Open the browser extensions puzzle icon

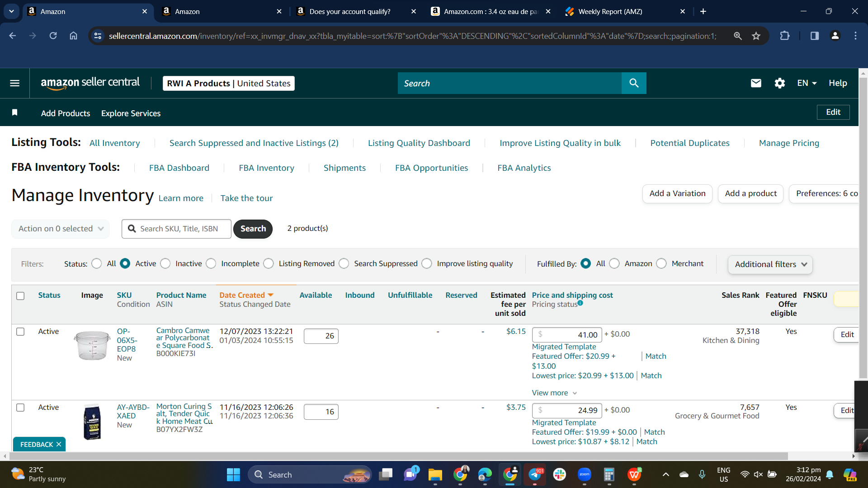785,36
